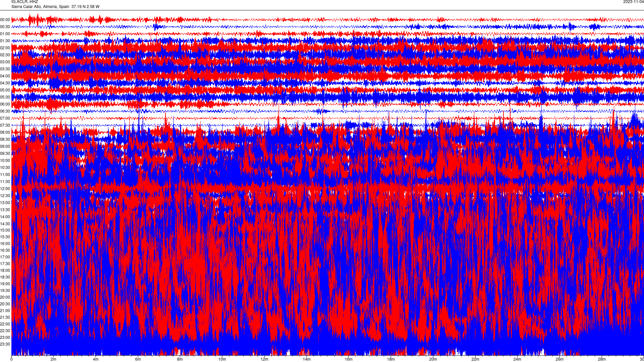This screenshot has height=362, width=644.
Task: Select the 19:00 time row label
Action: [x=5, y=284]
